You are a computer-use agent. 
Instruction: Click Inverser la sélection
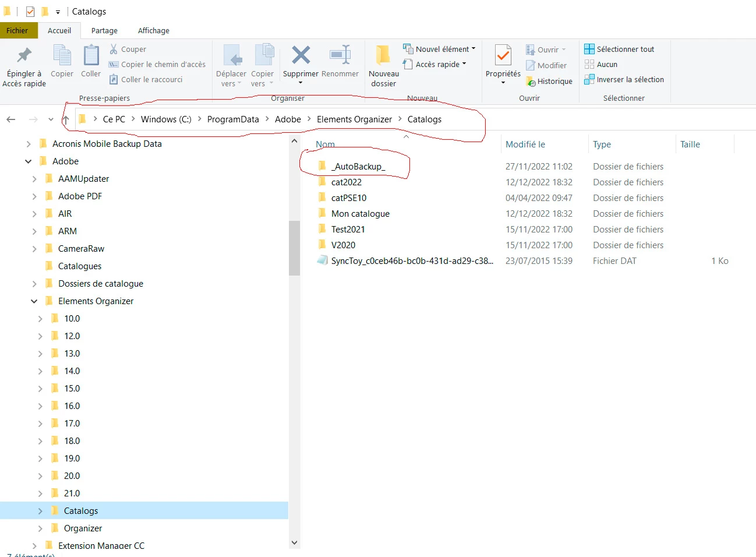coord(624,80)
